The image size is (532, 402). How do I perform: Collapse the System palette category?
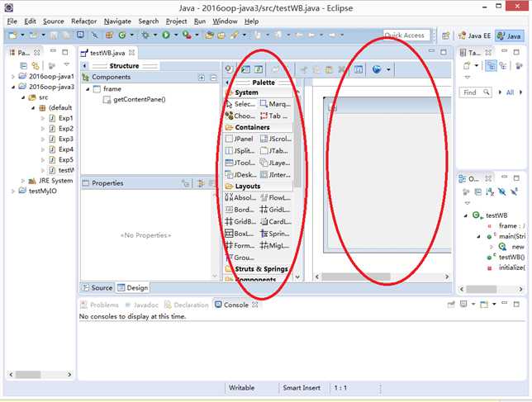(x=259, y=92)
